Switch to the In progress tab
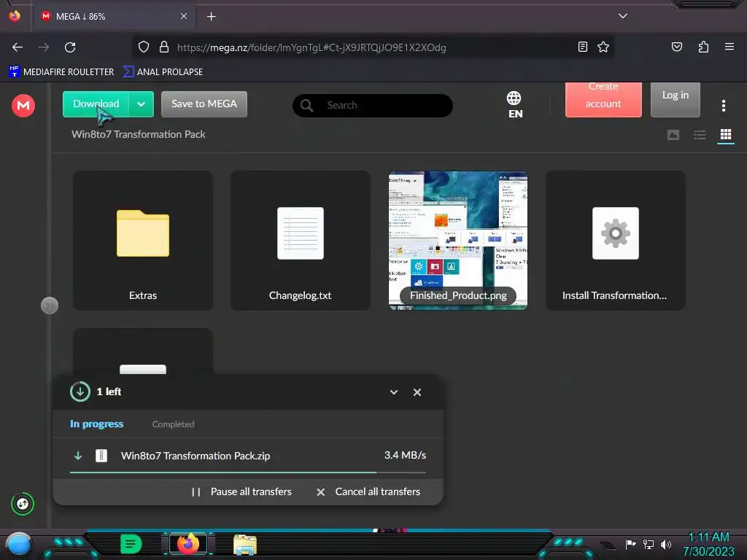The height and width of the screenshot is (560, 747). 97,424
